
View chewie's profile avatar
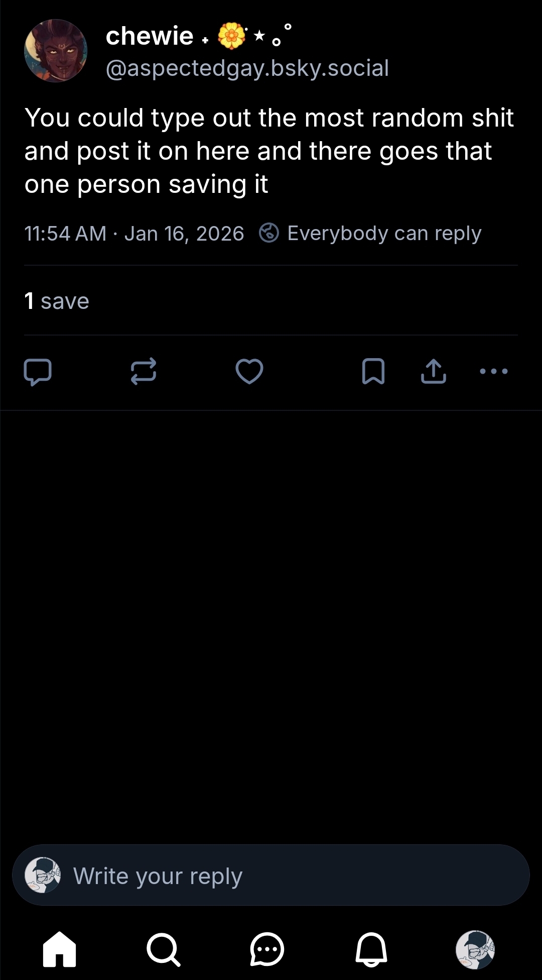click(x=56, y=51)
